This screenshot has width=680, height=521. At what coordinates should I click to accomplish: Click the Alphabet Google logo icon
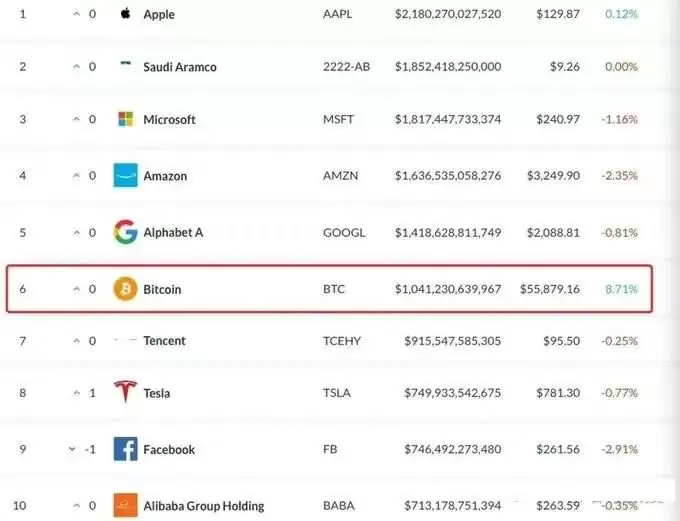tap(125, 232)
